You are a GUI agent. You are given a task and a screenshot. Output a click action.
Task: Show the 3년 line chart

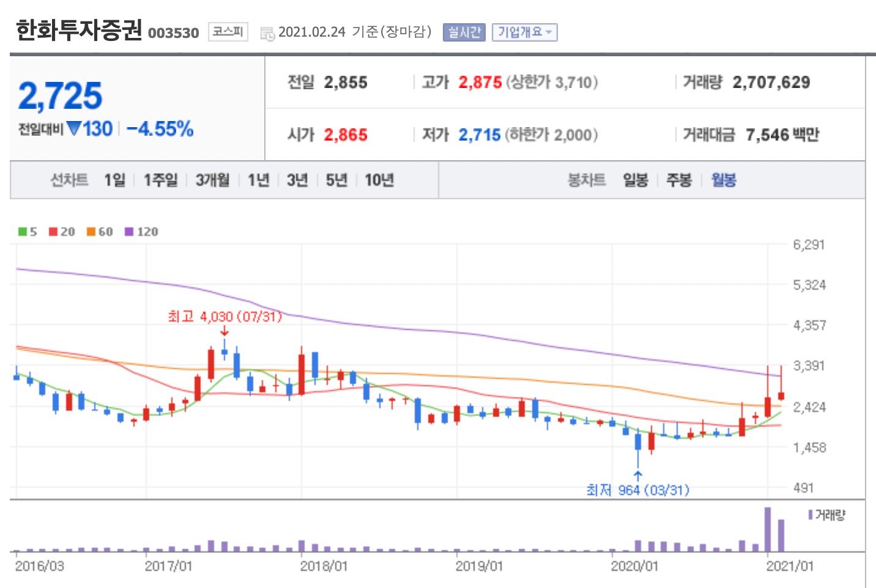297,180
